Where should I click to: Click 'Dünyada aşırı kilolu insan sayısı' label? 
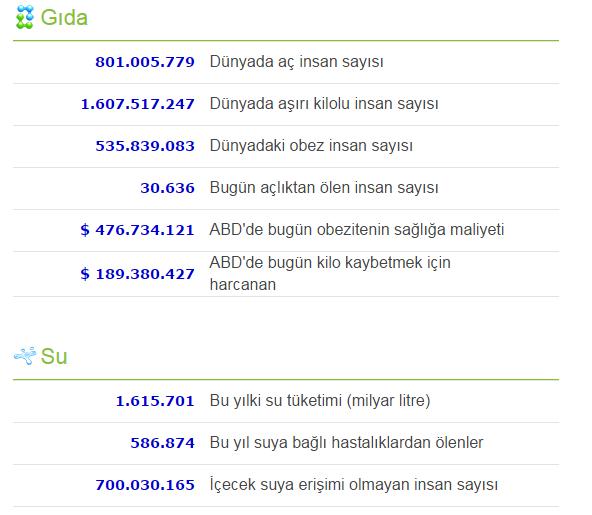324,103
